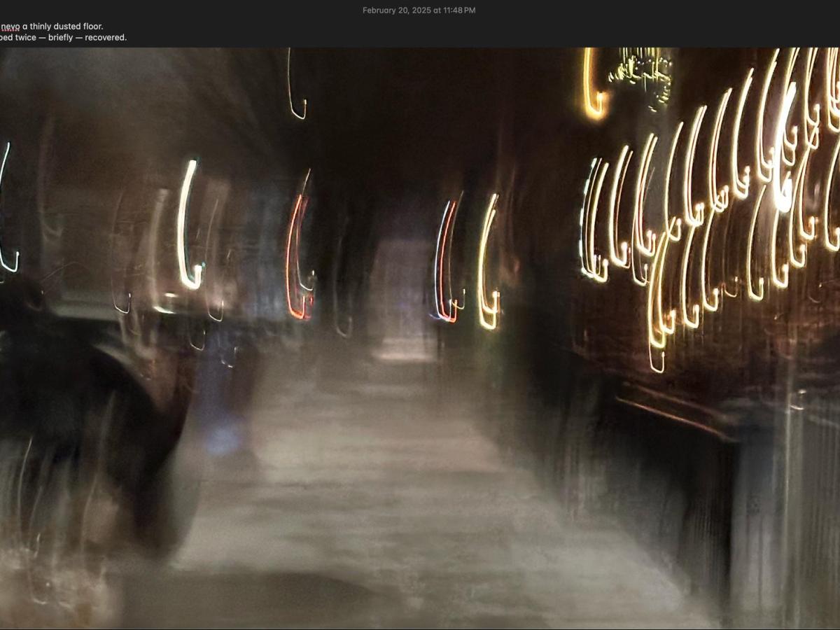
Task: Select the blurred night street photo attachment
Action: (x=420, y=336)
